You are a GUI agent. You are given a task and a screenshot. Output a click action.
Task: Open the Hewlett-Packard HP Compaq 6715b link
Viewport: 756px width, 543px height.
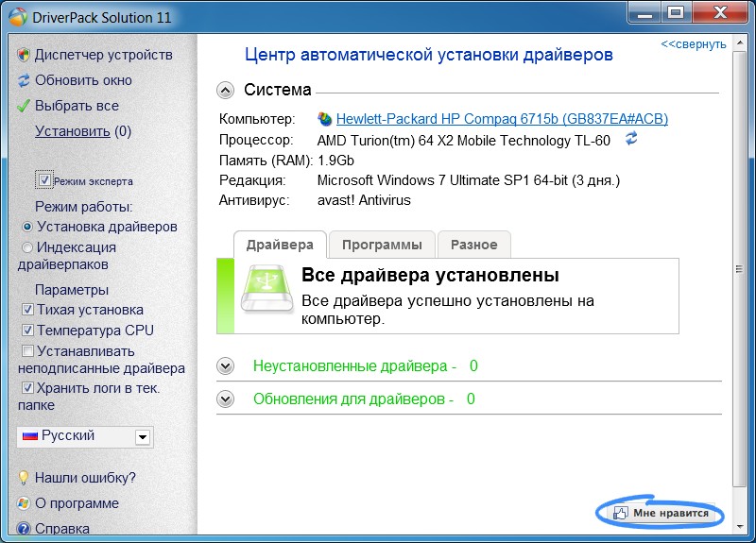(x=502, y=119)
